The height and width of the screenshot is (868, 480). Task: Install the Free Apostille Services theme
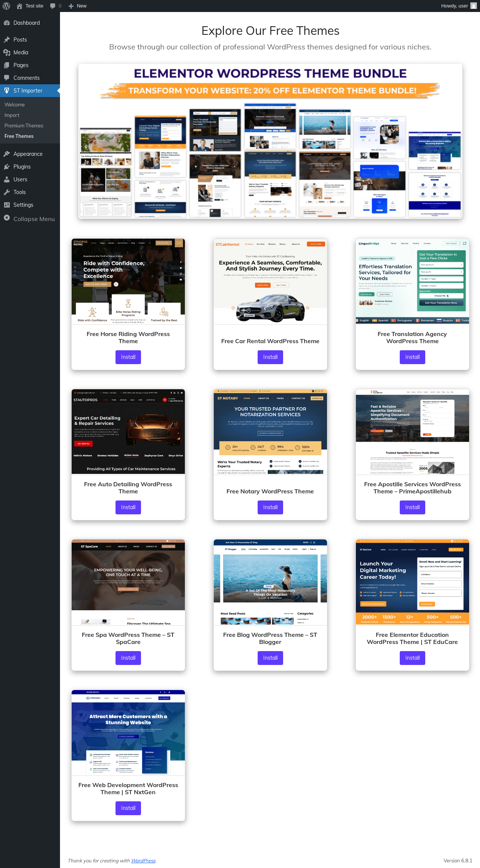(x=412, y=507)
